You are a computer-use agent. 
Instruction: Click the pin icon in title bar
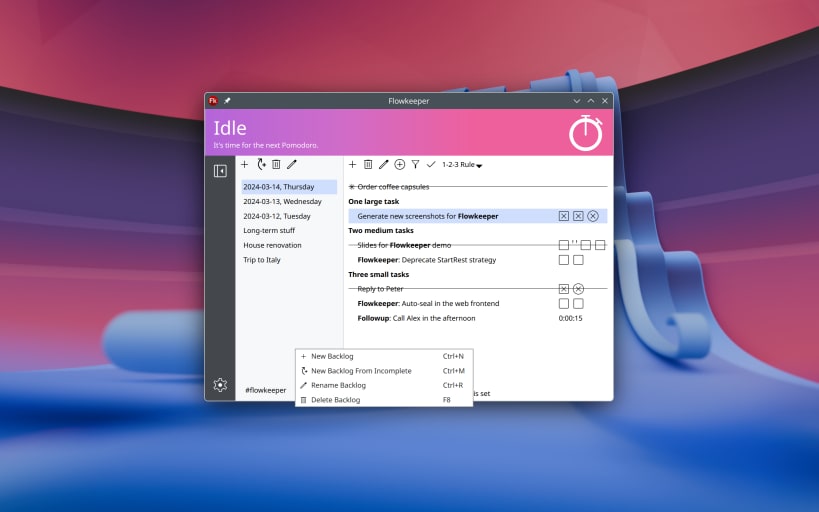pyautogui.click(x=227, y=101)
